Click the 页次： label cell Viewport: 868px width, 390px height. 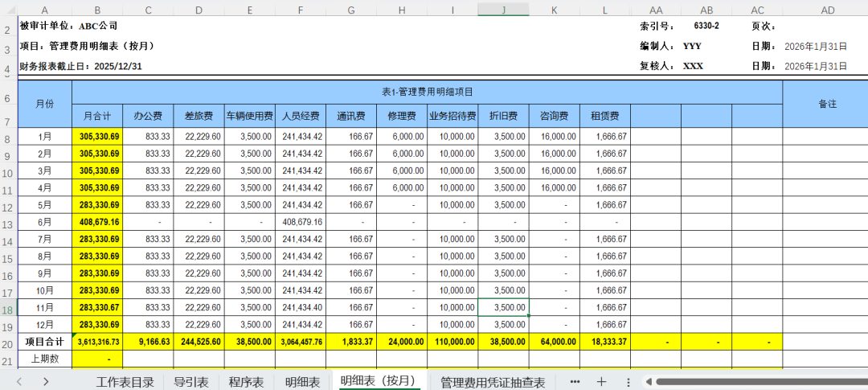pos(764,26)
